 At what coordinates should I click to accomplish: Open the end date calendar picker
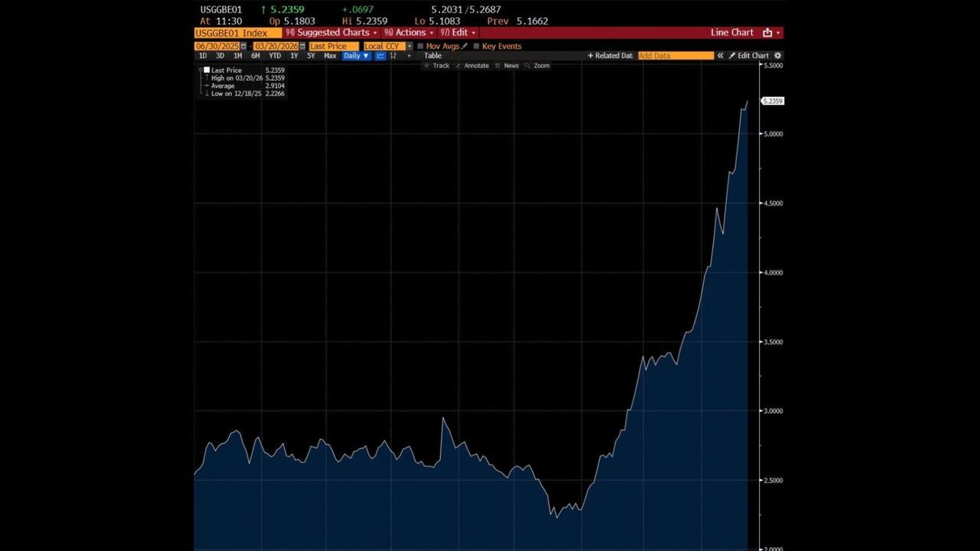click(x=303, y=47)
